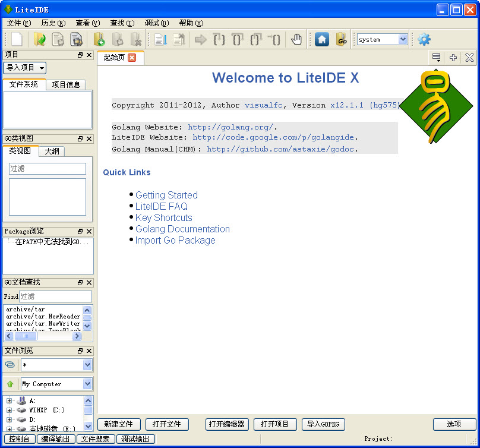Click the gear environment settings icon

[x=424, y=39]
